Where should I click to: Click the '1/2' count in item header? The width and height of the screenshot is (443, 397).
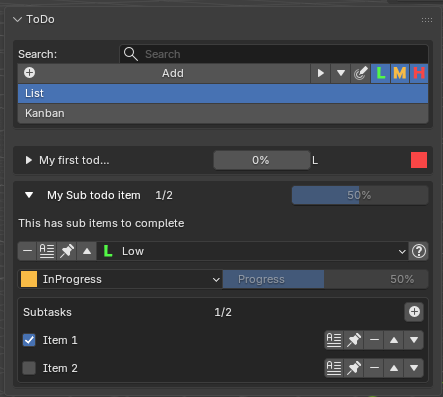164,195
